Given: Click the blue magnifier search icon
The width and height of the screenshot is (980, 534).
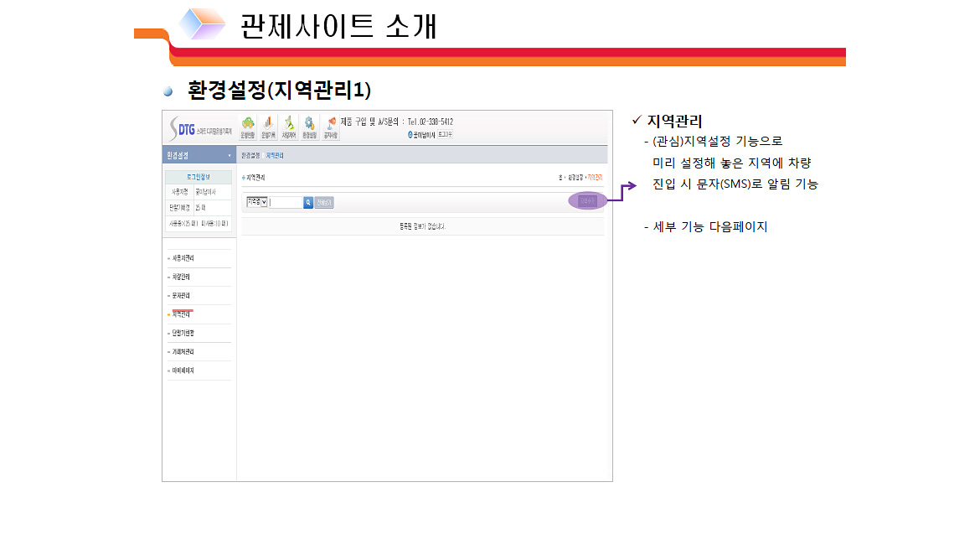Looking at the screenshot, I should pos(308,202).
